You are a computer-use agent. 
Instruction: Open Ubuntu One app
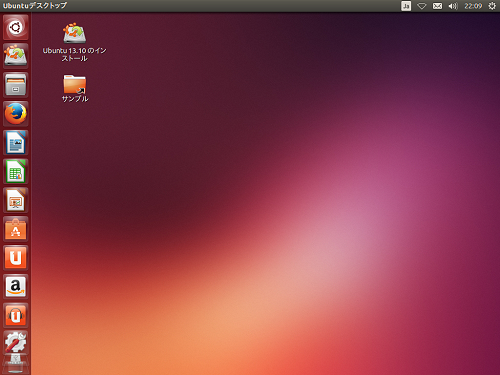click(15, 258)
